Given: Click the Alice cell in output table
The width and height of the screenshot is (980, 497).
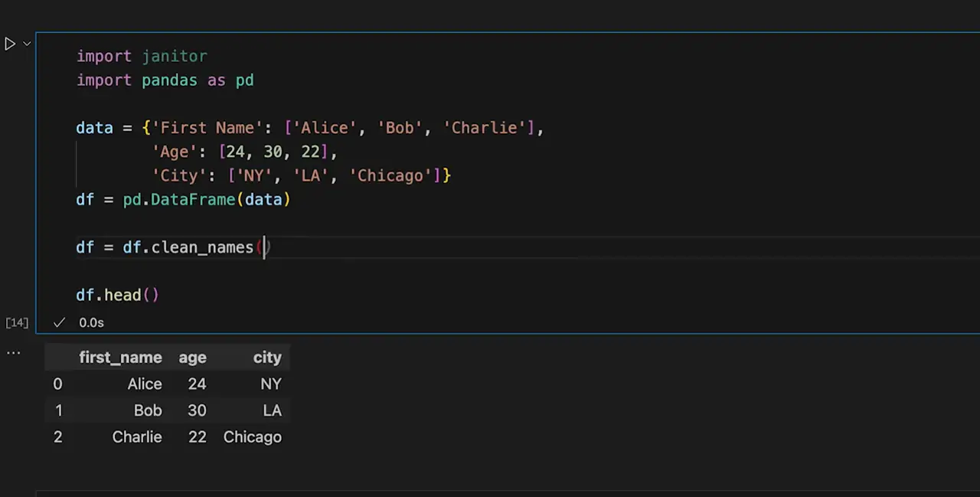Looking at the screenshot, I should (x=145, y=384).
